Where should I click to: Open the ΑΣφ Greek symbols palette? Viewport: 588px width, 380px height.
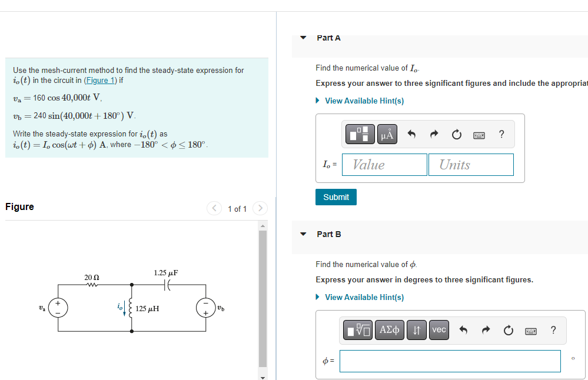point(389,330)
